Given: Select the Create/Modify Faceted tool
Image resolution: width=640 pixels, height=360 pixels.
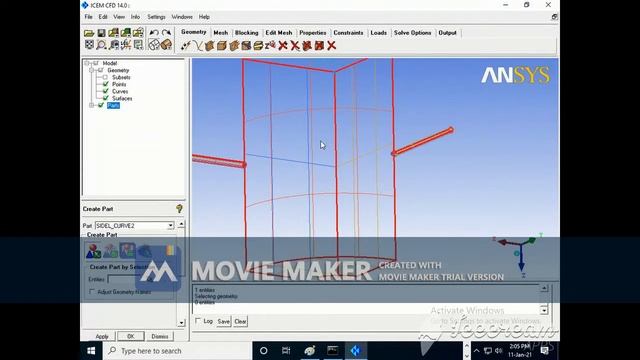Looking at the screenshot, I should [x=234, y=46].
